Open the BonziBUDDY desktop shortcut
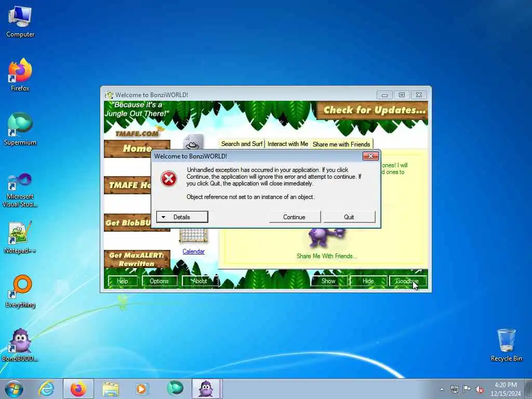The image size is (532, 399). pos(20,345)
